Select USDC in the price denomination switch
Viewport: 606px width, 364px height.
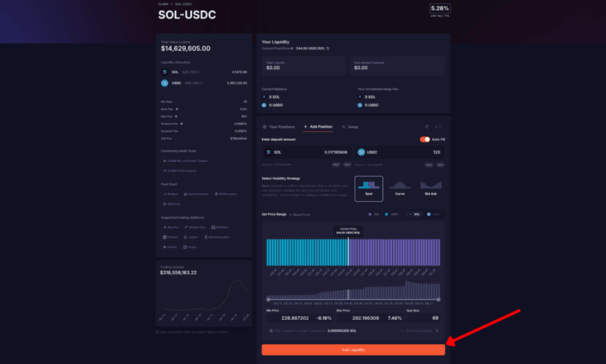pyautogui.click(x=434, y=214)
